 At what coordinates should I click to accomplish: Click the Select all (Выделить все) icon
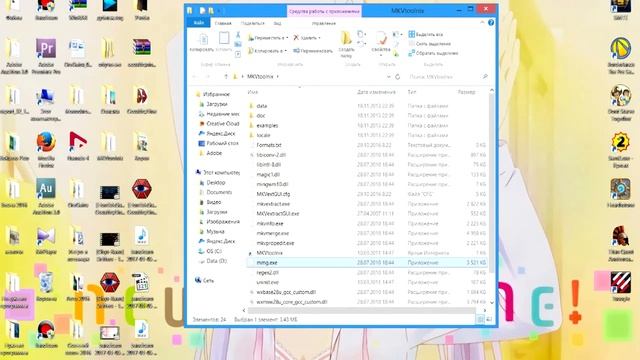pyautogui.click(x=412, y=34)
